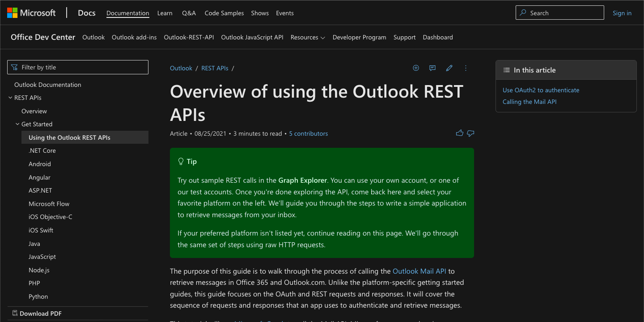Viewport: 644px width, 322px height.
Task: Click the thumbs up rating icon
Action: point(459,133)
